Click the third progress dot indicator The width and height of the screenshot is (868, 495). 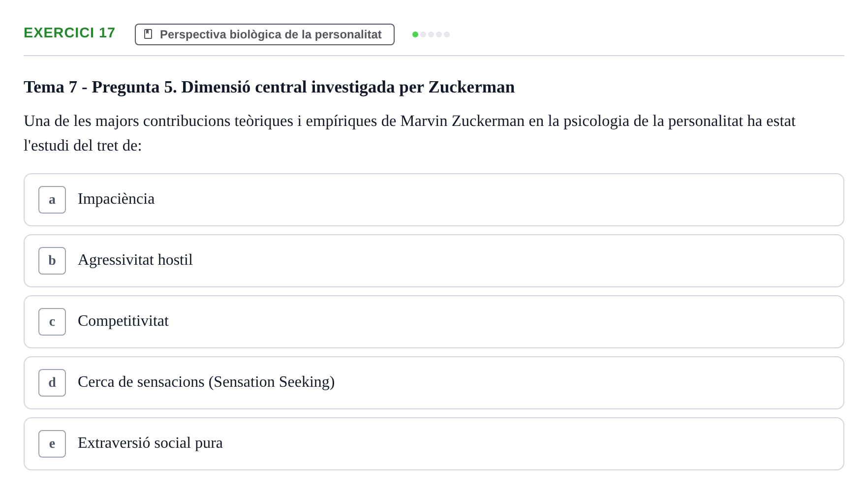(431, 34)
